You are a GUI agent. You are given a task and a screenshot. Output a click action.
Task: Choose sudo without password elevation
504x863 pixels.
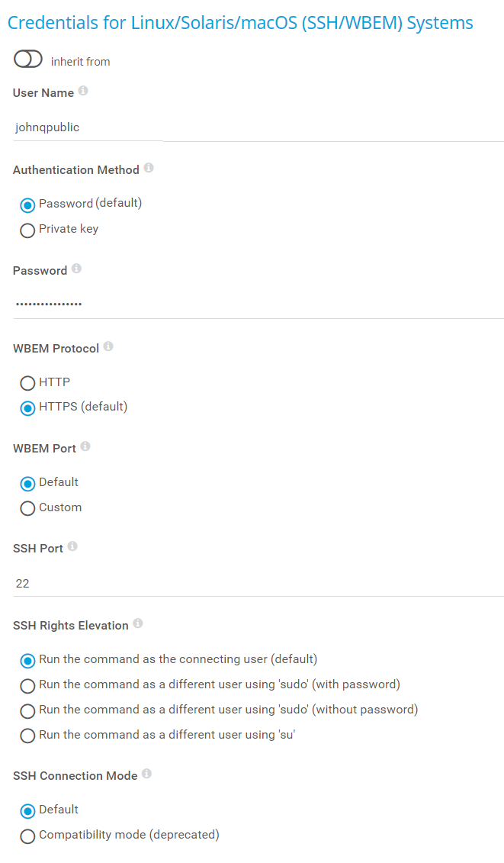coord(28,710)
